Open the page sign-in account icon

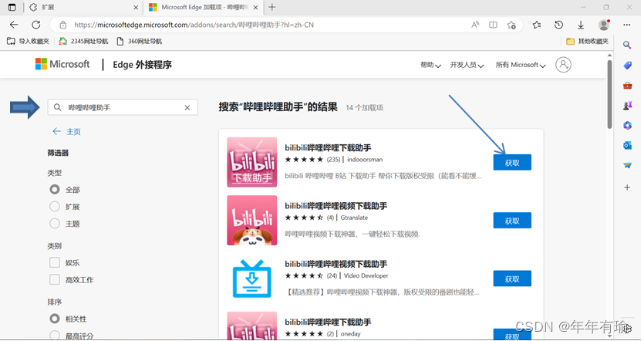click(x=563, y=65)
